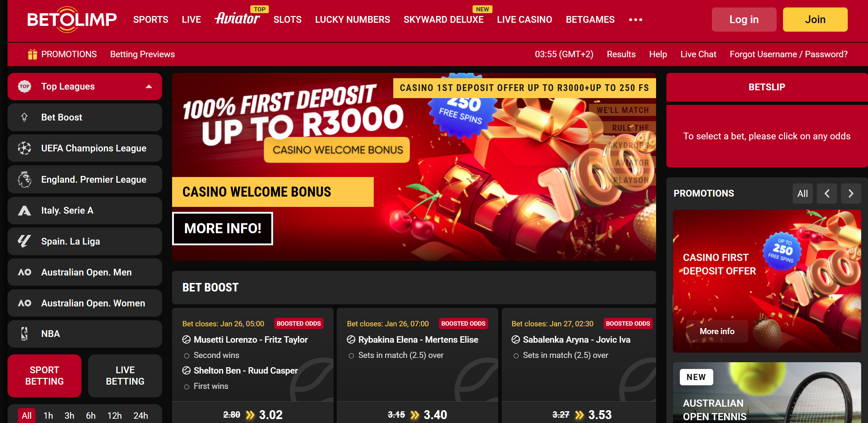Select the 3h time filter
868x423 pixels.
click(69, 416)
